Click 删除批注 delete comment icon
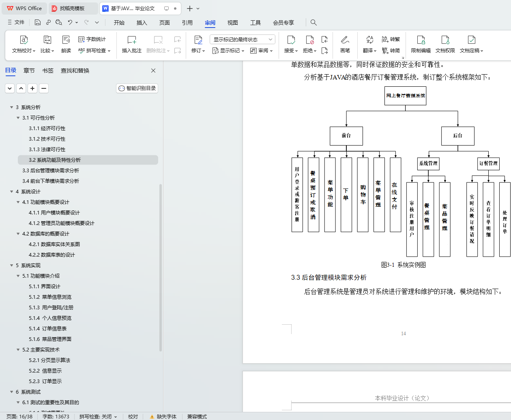 (158, 40)
